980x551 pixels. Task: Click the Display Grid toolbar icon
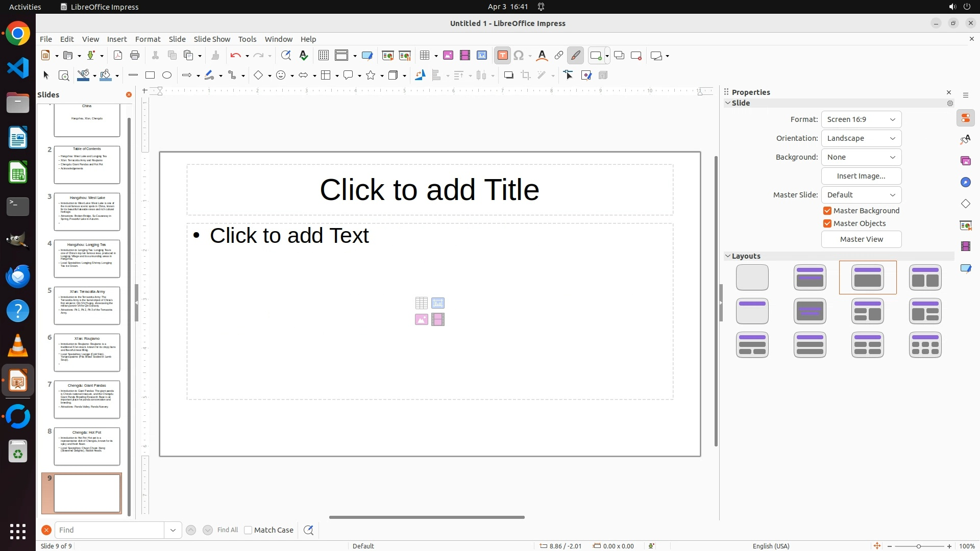pyautogui.click(x=323, y=56)
